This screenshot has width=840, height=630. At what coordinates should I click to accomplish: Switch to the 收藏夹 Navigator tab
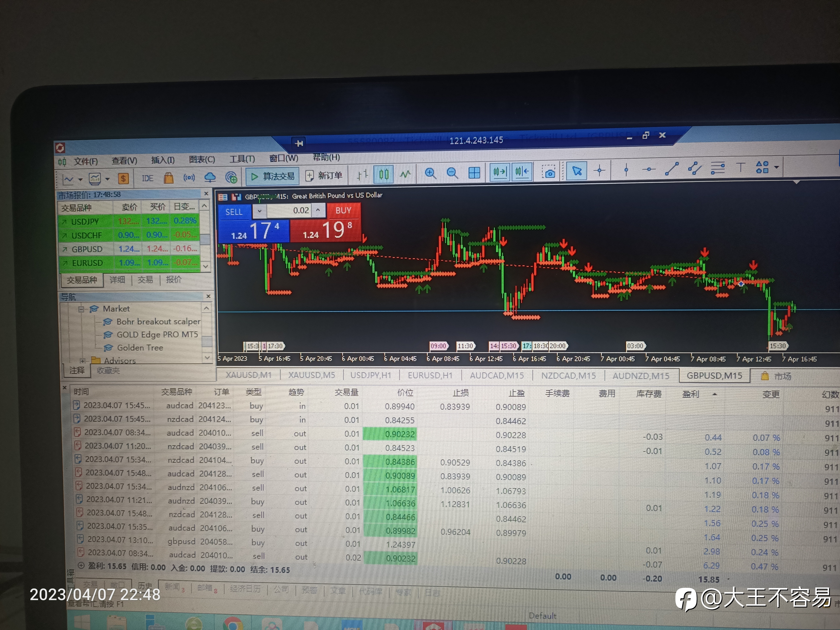pyautogui.click(x=108, y=370)
